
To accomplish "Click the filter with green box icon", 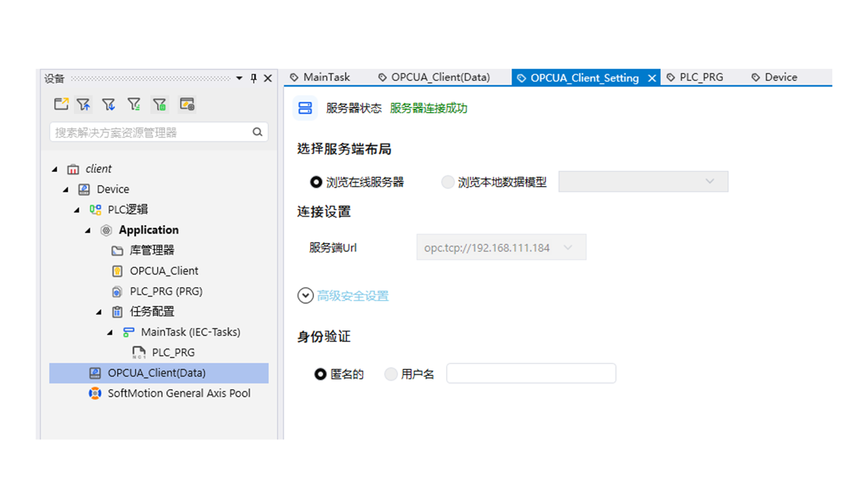I will [160, 104].
